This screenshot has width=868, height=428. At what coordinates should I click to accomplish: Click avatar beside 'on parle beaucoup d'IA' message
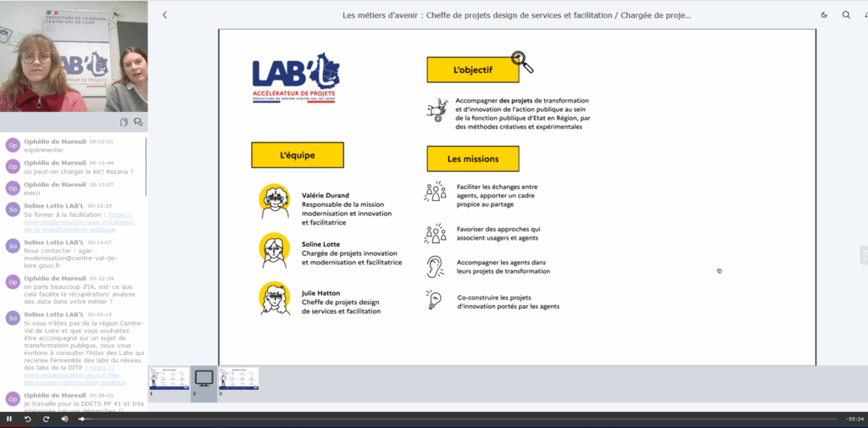(x=13, y=282)
